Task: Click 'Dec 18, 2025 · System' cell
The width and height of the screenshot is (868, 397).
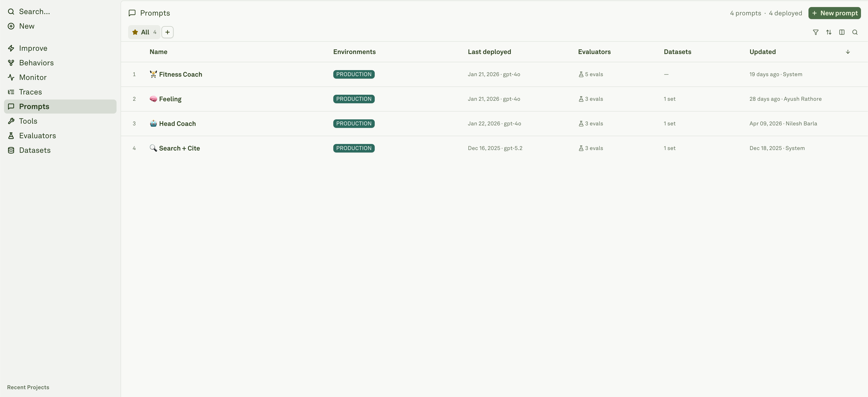Action: click(x=777, y=148)
